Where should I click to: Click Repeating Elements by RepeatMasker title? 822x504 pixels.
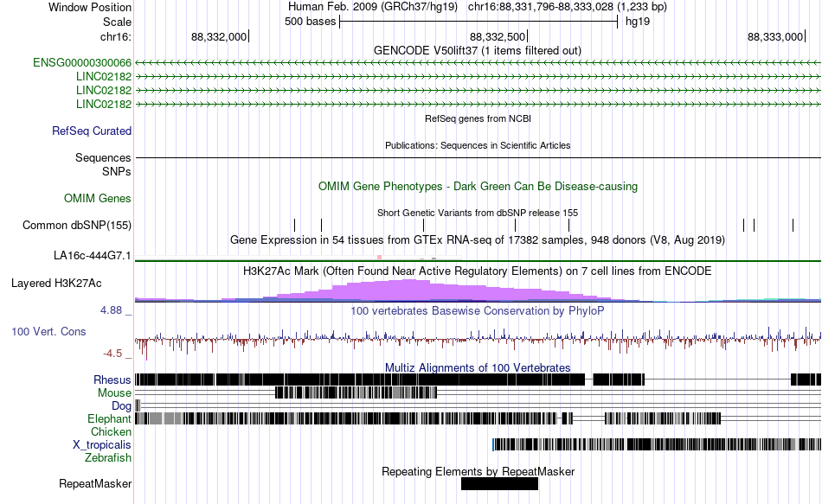(478, 471)
